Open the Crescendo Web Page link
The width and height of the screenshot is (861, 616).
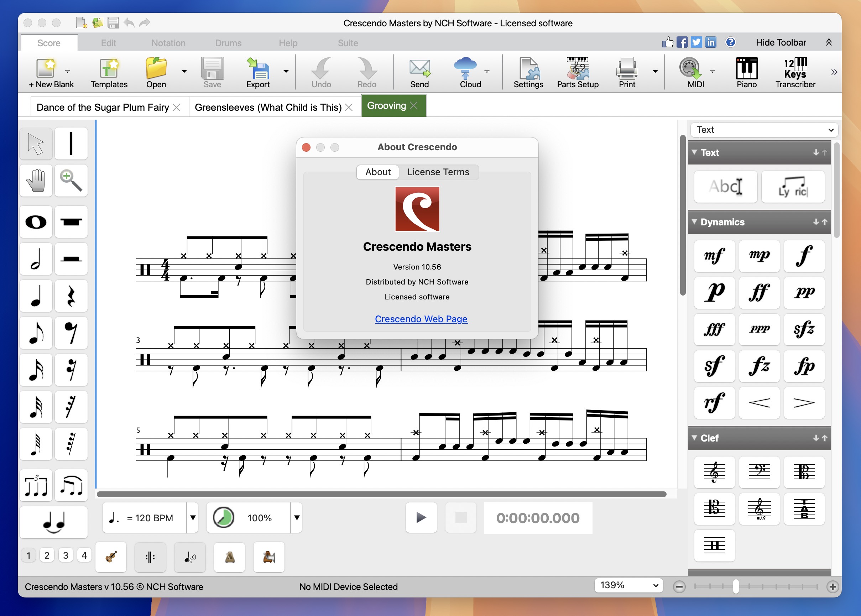click(x=421, y=319)
